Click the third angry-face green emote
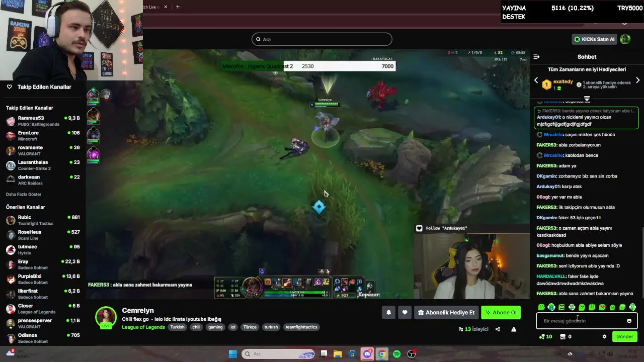644x362 pixels. (561, 307)
